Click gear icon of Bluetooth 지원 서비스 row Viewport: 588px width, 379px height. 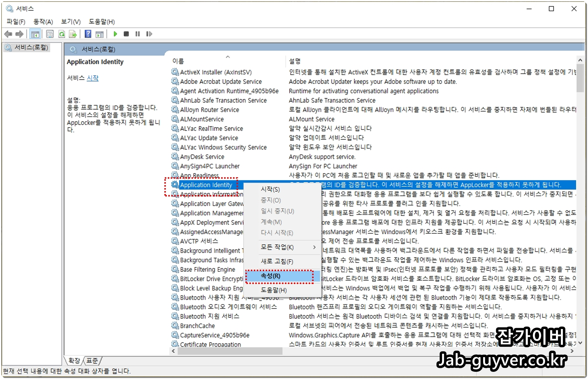click(x=175, y=316)
